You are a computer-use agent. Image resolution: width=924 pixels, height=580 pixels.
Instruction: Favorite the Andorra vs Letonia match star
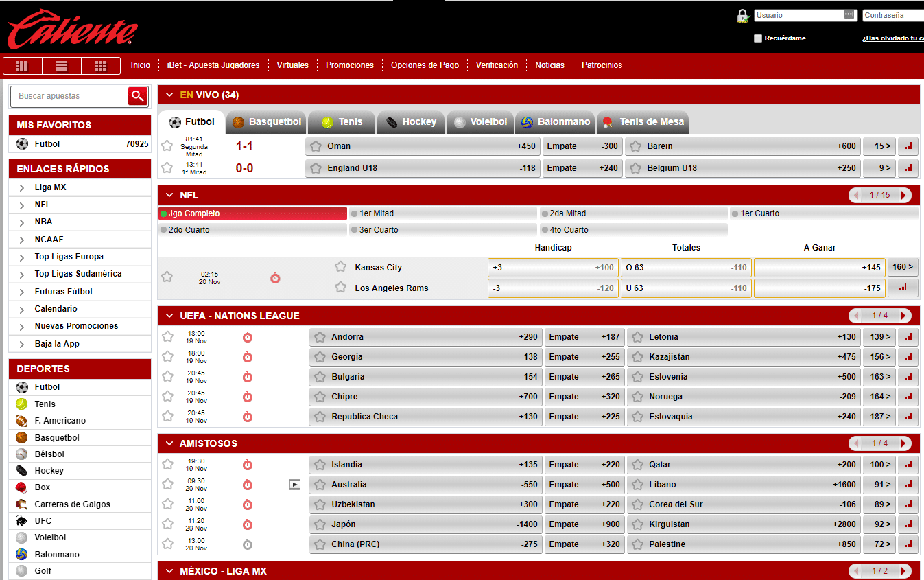click(x=167, y=336)
